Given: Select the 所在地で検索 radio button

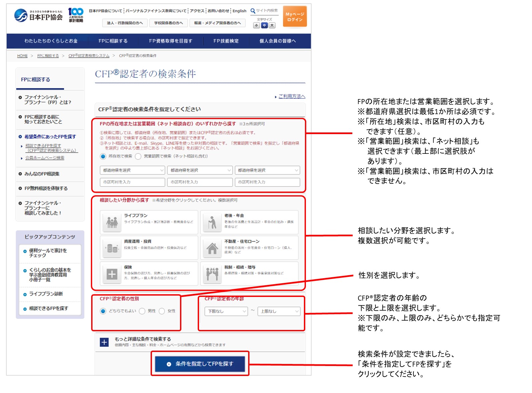Looking at the screenshot, I should tap(103, 156).
